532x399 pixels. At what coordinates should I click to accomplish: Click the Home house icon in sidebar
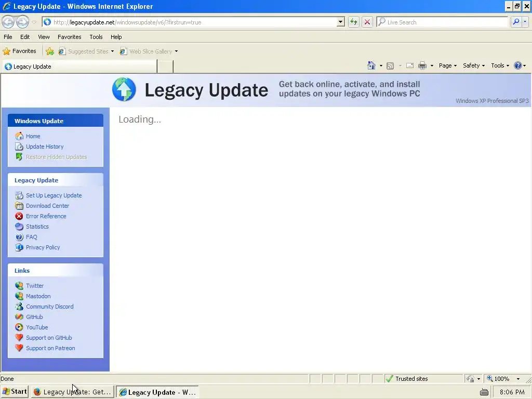click(19, 136)
